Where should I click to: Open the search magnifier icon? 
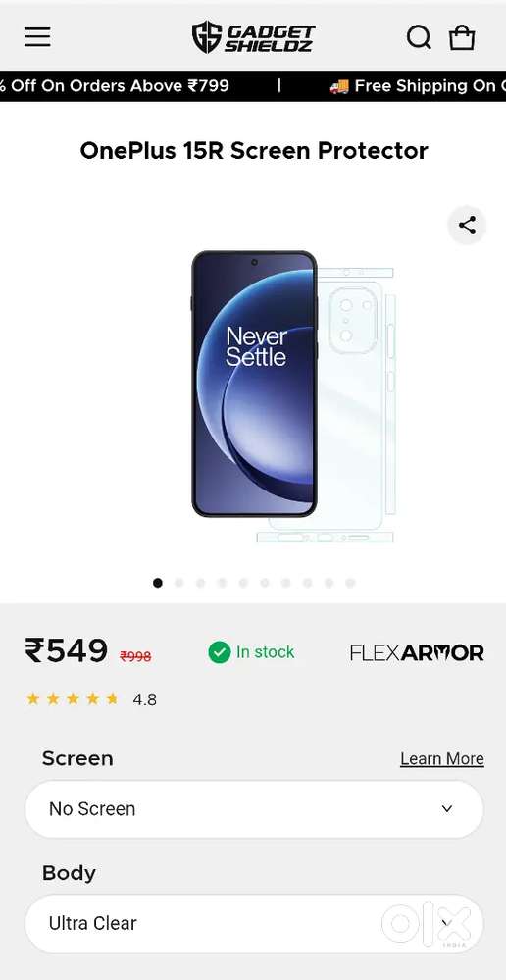click(x=419, y=37)
